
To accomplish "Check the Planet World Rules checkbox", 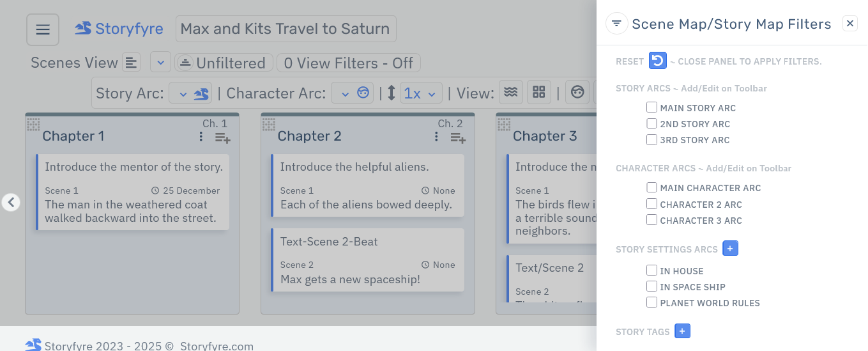I will point(651,302).
